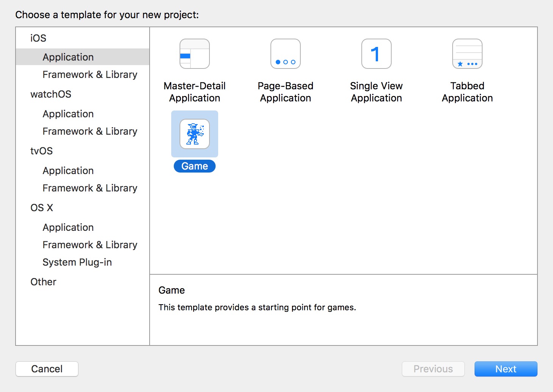Select Framework & Library under iOS

90,75
